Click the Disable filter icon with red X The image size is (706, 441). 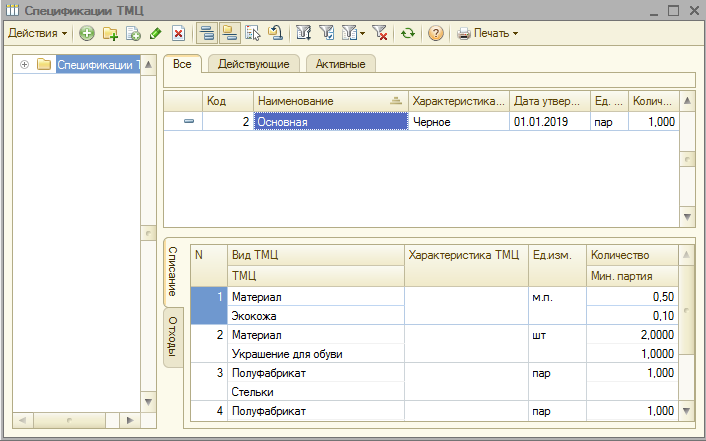point(380,33)
